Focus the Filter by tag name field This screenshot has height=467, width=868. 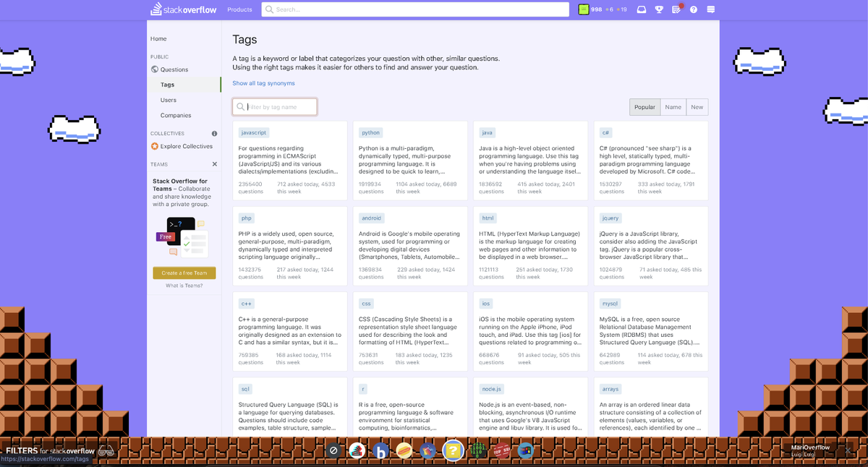tap(275, 107)
